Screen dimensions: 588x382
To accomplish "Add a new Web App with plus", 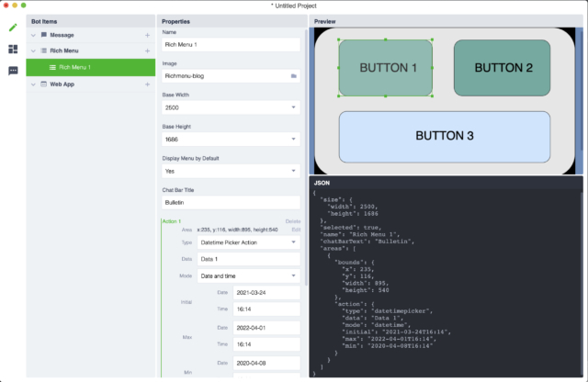I will [147, 84].
